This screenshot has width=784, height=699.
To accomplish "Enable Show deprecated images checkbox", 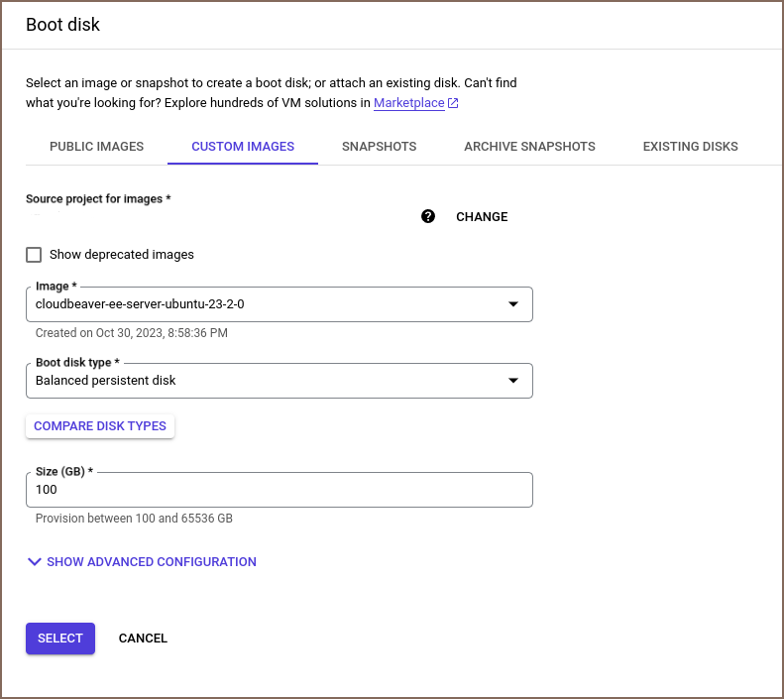I will [35, 255].
